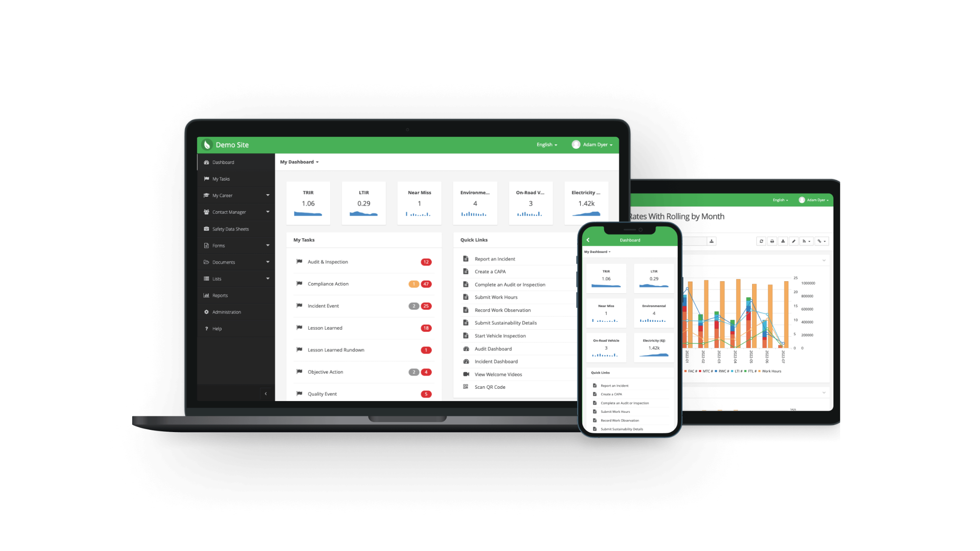Click the Administration icon in sidebar
Screen dimensions: 980x551
click(x=206, y=311)
